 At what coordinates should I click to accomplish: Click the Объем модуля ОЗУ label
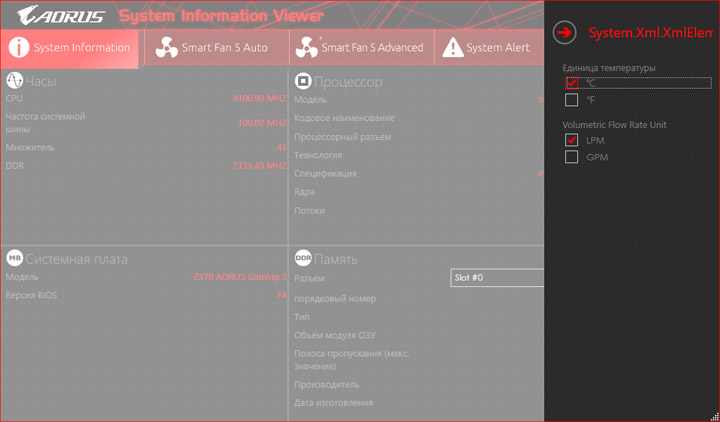[x=335, y=335]
